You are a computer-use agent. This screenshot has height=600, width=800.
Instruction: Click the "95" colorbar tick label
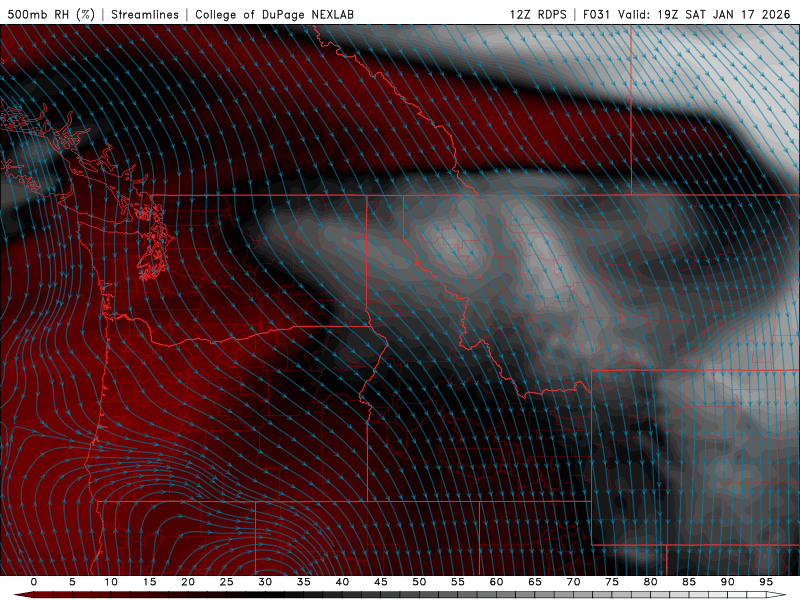click(766, 582)
